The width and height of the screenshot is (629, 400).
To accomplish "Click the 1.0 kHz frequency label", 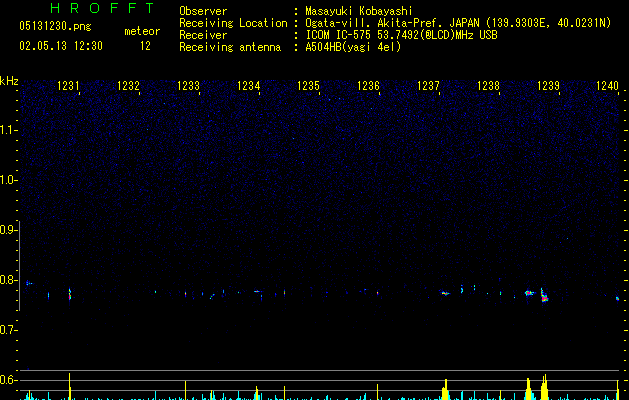I will 7,180.
